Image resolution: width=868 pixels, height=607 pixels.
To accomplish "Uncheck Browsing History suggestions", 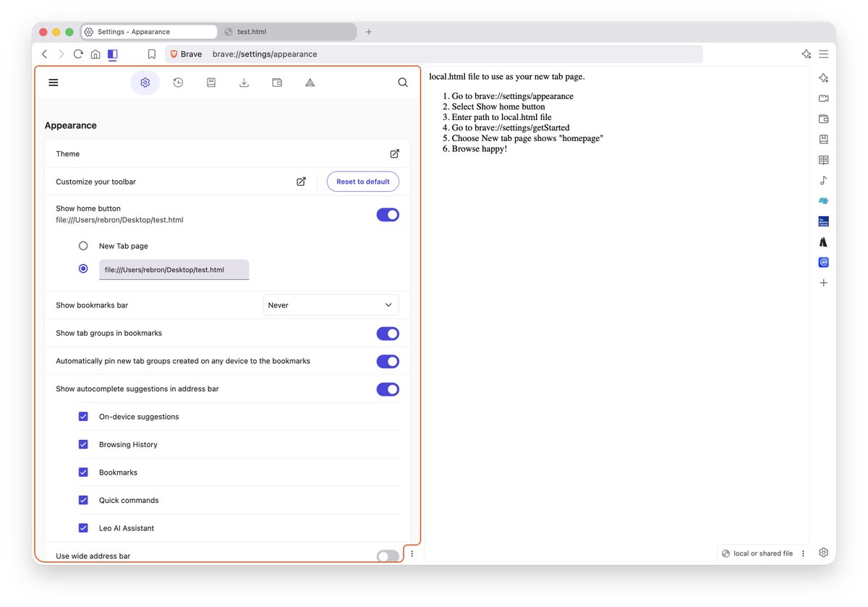I will pos(83,444).
